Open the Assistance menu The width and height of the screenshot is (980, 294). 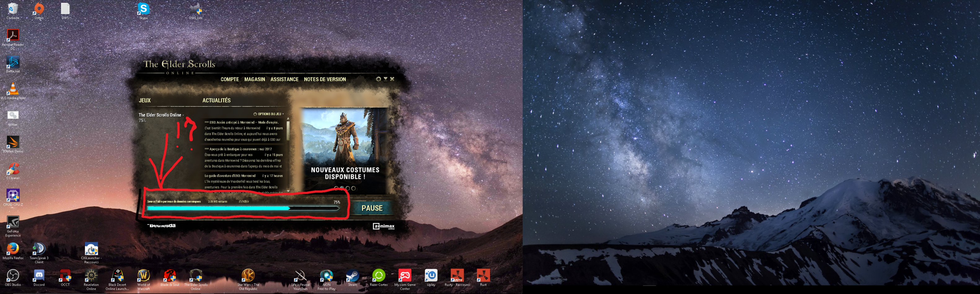click(285, 79)
